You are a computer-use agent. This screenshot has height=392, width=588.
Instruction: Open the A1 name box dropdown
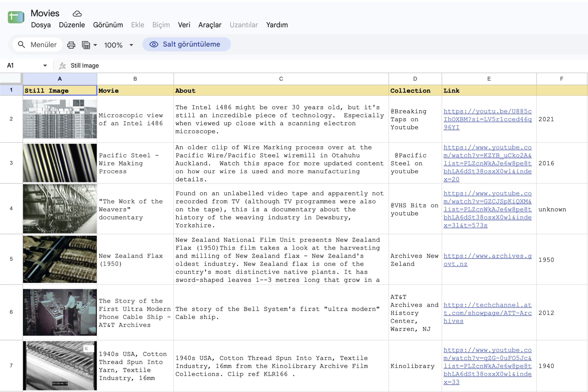[x=45, y=65]
